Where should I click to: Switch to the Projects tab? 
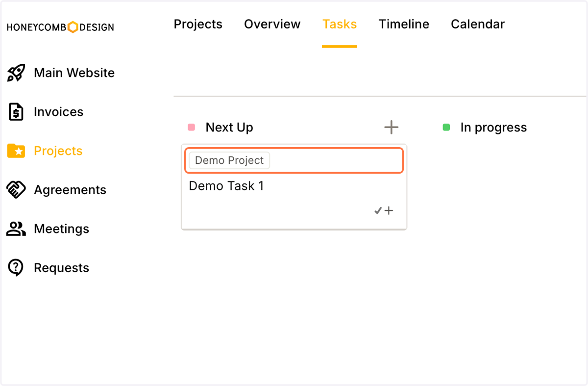198,24
